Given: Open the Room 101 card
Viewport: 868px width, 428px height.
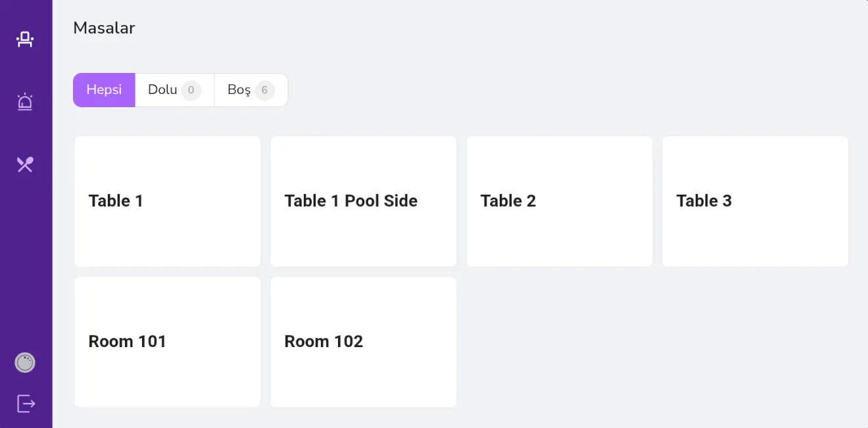Looking at the screenshot, I should click(168, 342).
